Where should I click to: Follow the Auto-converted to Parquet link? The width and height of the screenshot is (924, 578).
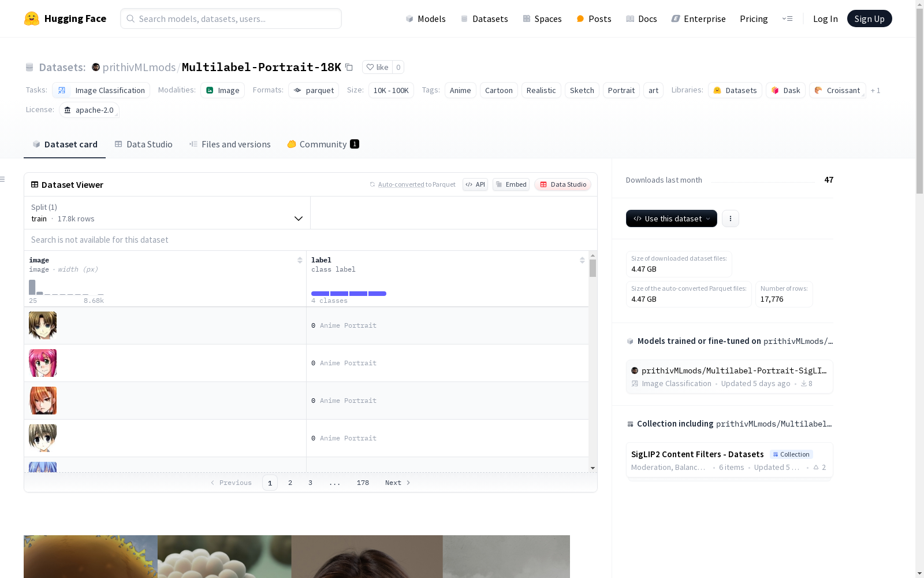click(x=413, y=184)
